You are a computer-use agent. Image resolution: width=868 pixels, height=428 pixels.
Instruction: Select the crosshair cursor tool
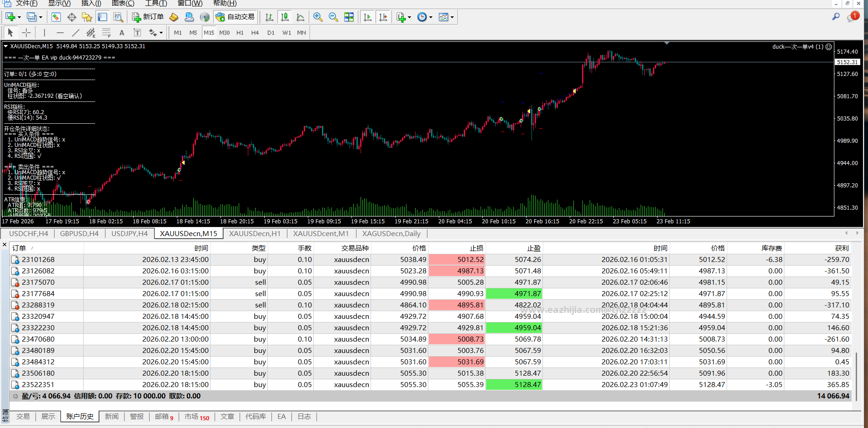click(26, 33)
